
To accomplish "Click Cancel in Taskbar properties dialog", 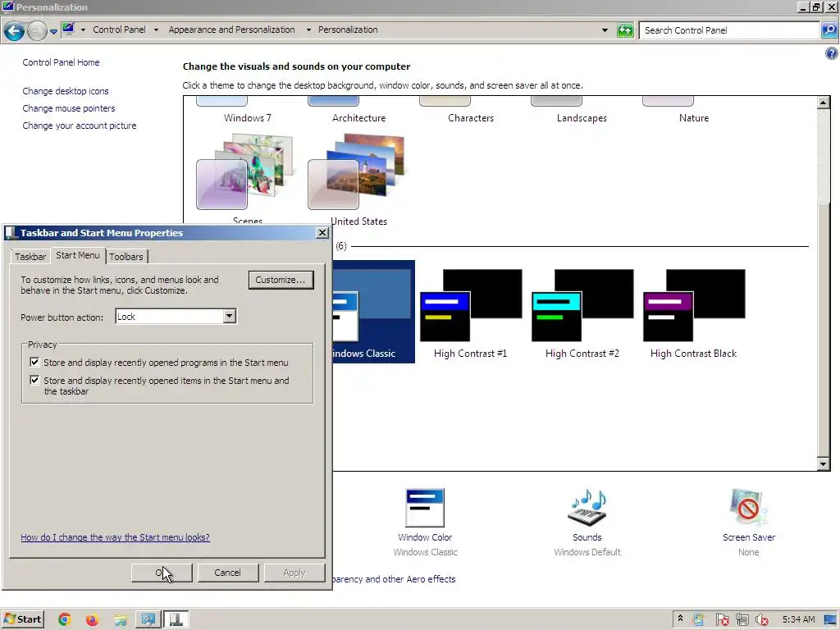I will [x=228, y=573].
